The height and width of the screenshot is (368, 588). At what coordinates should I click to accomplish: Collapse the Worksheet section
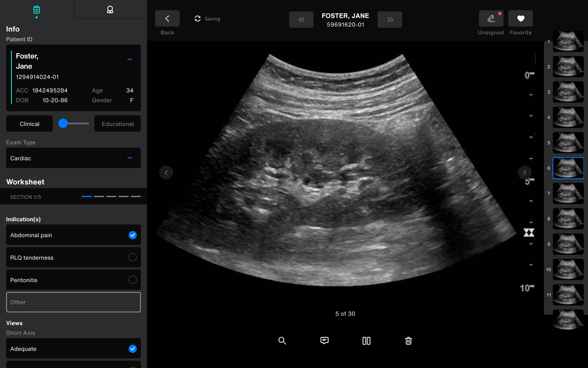click(x=25, y=182)
